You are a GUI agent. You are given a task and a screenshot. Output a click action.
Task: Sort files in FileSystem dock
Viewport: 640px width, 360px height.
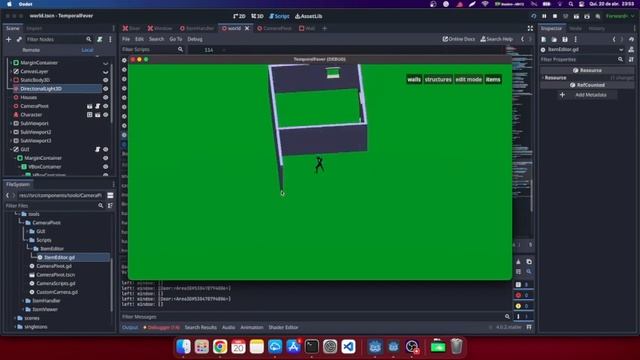tap(110, 206)
